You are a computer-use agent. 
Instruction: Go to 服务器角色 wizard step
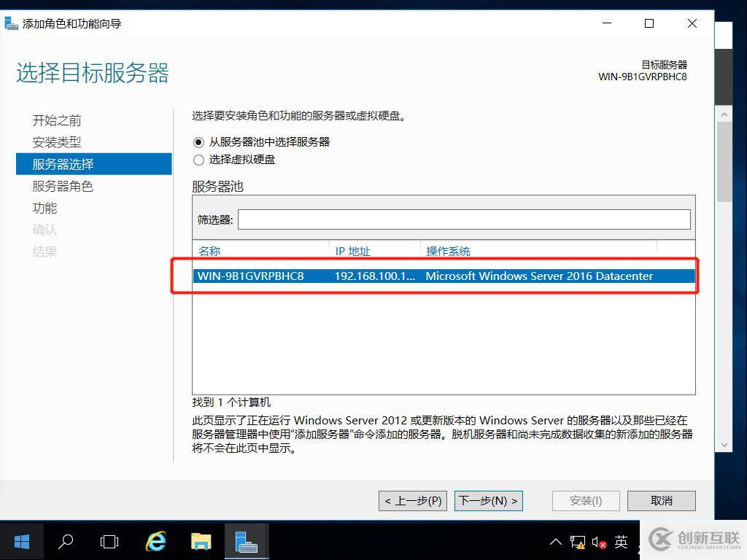pos(63,186)
